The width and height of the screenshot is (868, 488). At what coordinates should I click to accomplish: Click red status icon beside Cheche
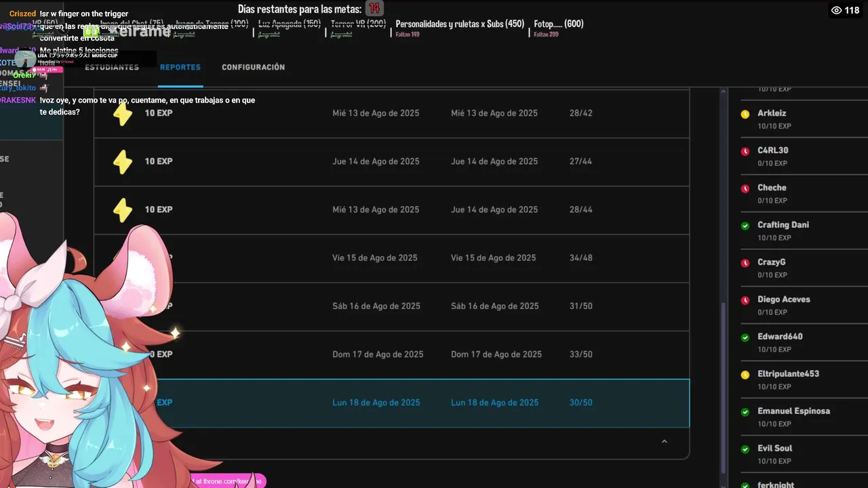[745, 188]
